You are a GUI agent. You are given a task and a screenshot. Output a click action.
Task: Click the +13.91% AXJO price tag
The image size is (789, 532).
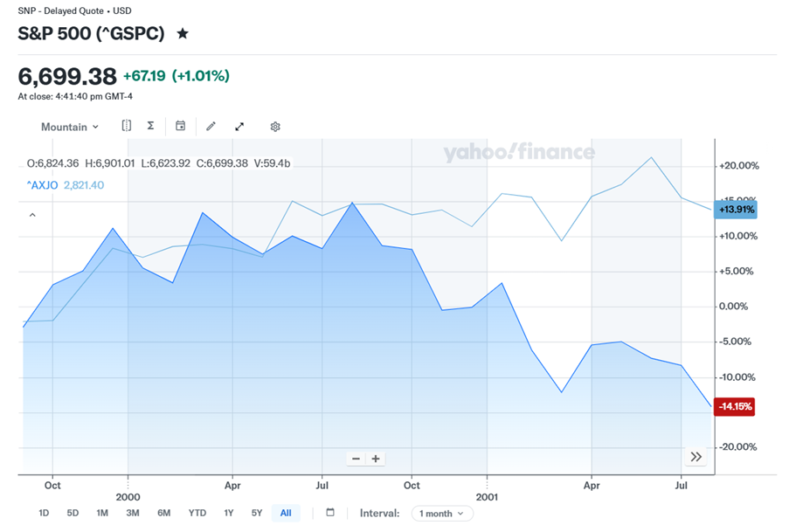pyautogui.click(x=736, y=210)
